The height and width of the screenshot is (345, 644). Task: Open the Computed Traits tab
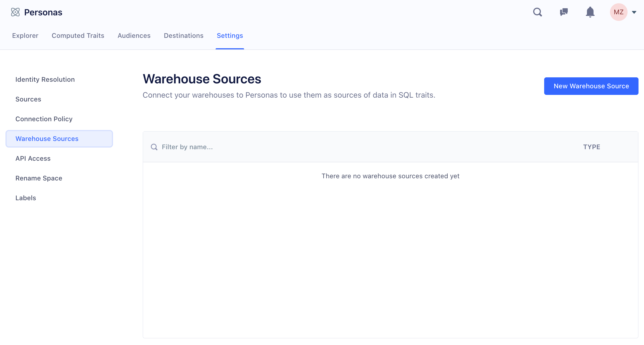78,36
